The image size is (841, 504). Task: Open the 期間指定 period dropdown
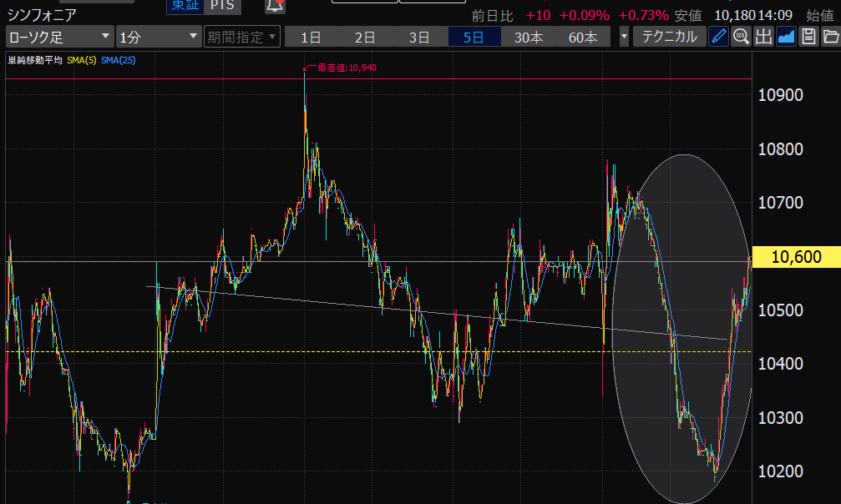click(241, 37)
